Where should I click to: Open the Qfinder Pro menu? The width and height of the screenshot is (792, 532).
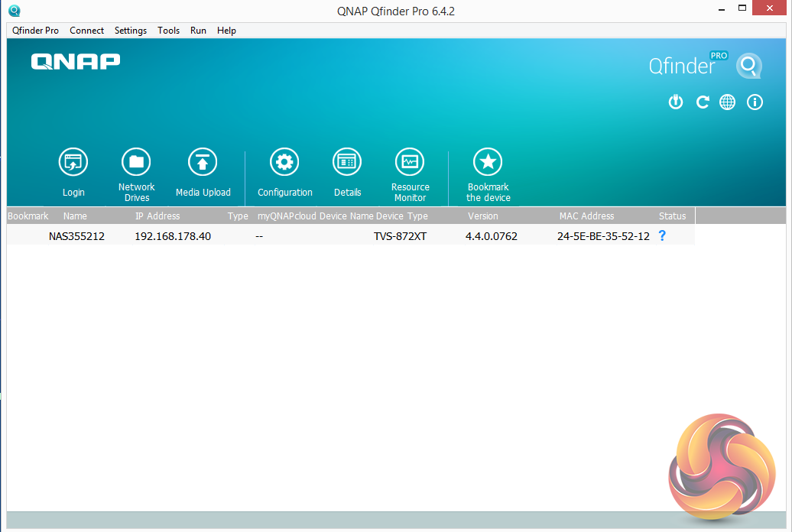click(35, 31)
